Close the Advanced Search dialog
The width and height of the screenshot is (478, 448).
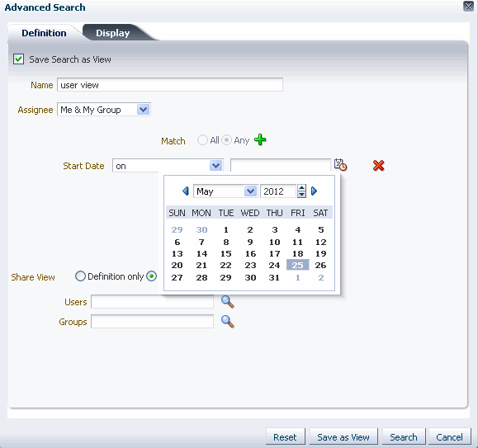click(468, 6)
